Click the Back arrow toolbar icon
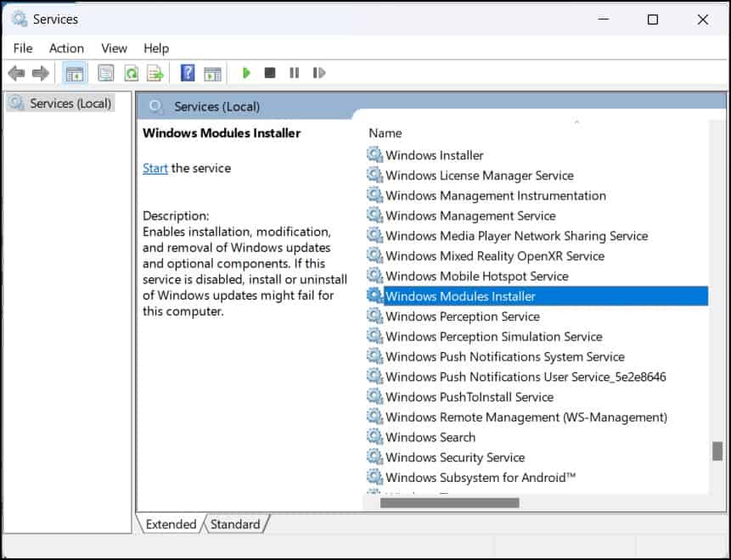 pyautogui.click(x=16, y=73)
